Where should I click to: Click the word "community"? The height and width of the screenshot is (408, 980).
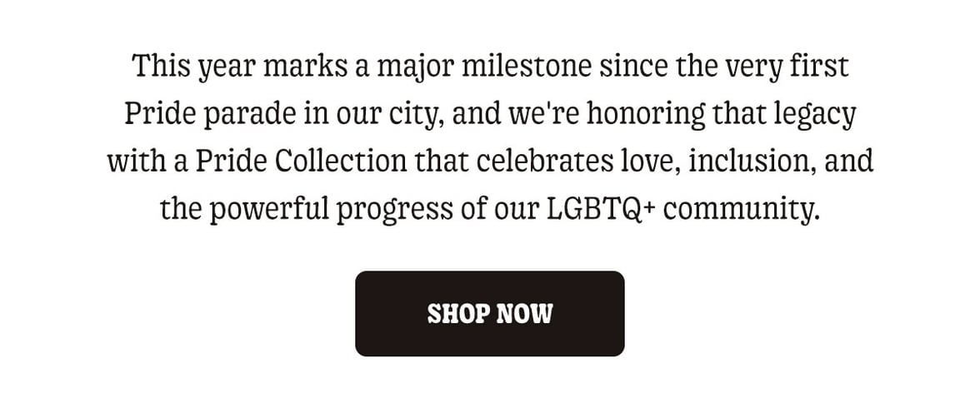741,208
